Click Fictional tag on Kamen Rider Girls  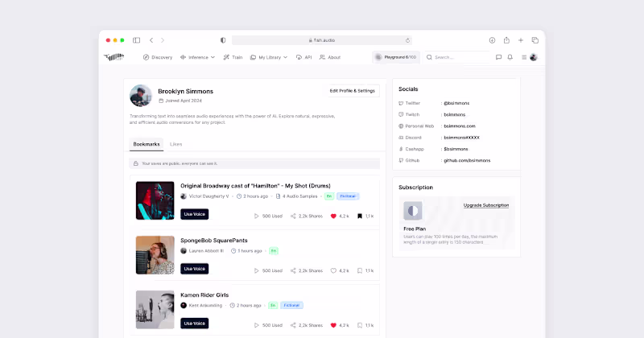pyautogui.click(x=291, y=306)
